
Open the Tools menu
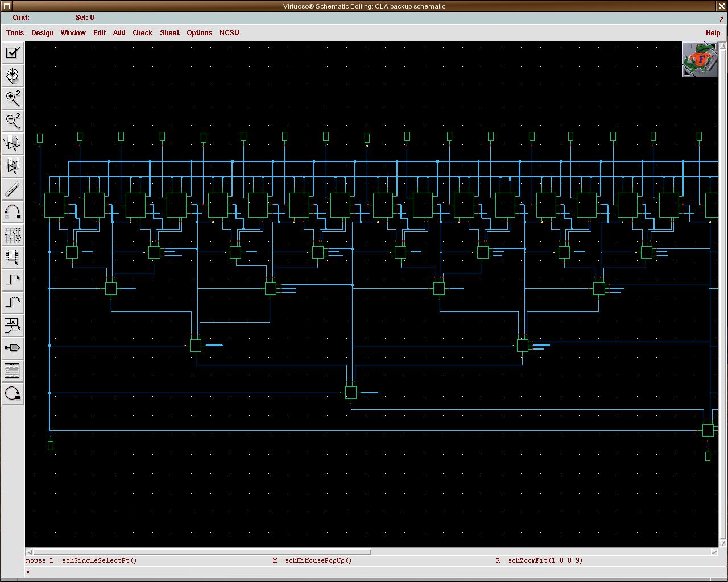(15, 33)
